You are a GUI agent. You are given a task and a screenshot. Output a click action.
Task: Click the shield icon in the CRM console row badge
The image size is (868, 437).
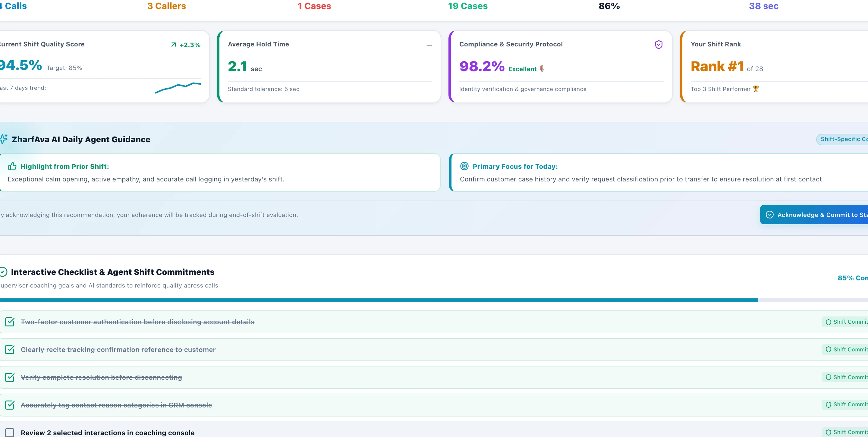pyautogui.click(x=828, y=405)
